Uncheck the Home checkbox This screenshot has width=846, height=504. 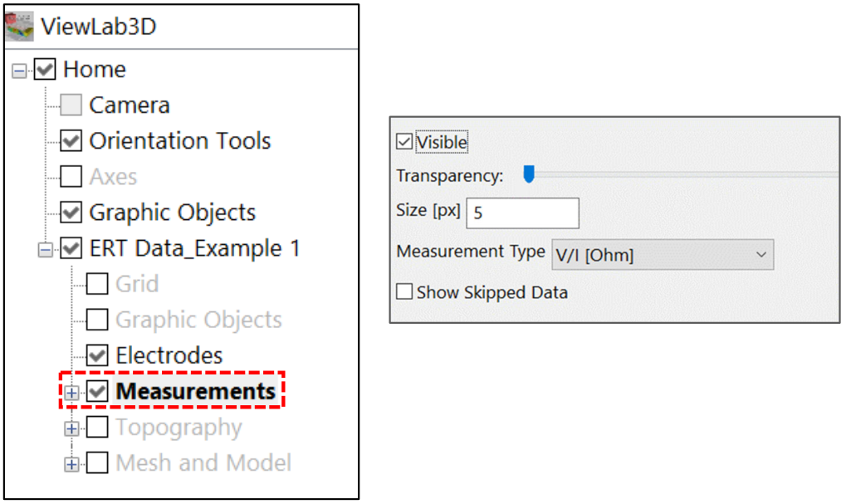[45, 70]
